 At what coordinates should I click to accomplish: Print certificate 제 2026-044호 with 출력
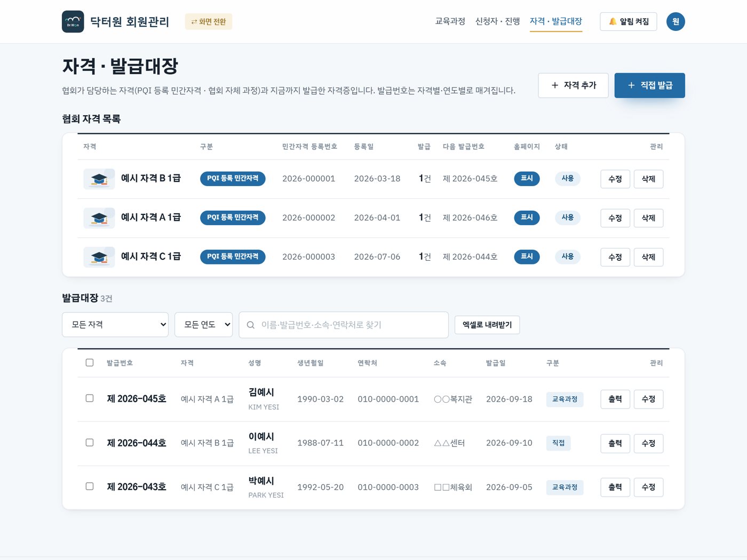[615, 443]
